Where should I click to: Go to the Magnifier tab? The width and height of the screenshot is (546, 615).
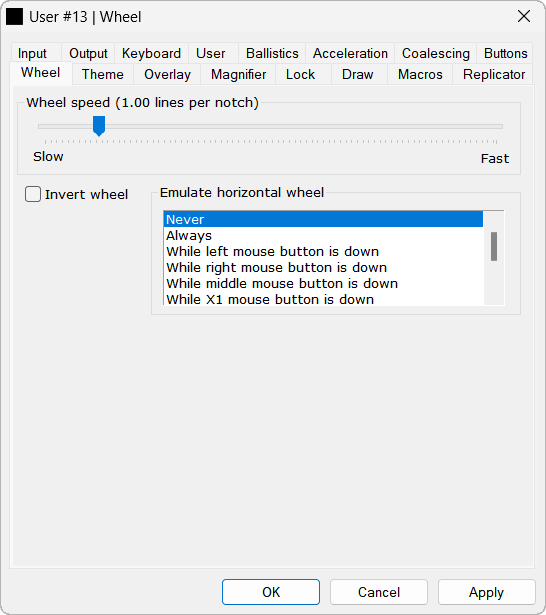[x=238, y=74]
